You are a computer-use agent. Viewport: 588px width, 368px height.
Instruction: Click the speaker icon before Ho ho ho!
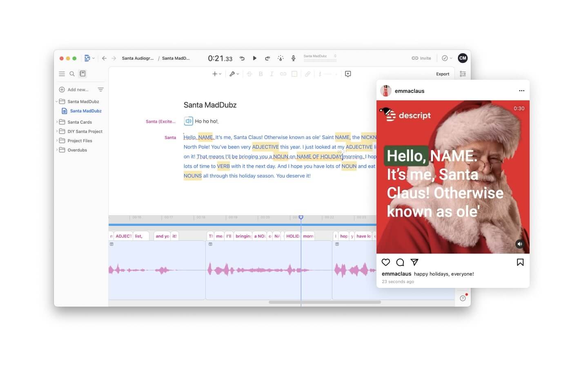pyautogui.click(x=188, y=121)
